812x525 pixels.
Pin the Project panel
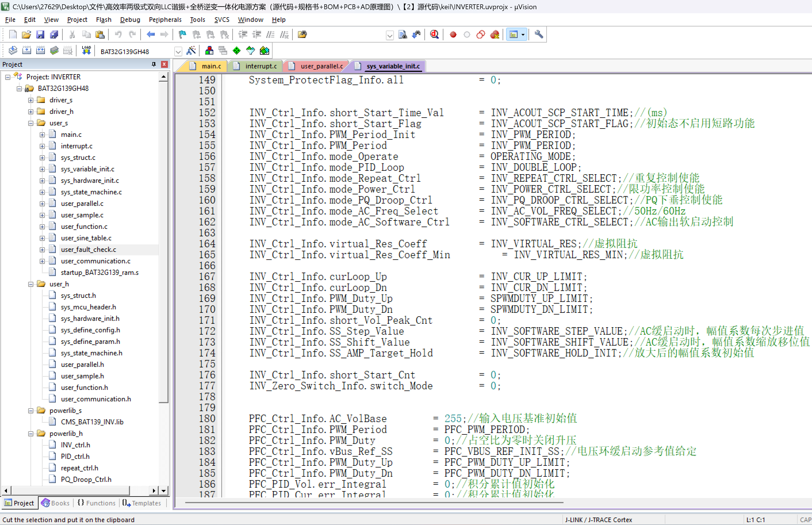coord(154,64)
